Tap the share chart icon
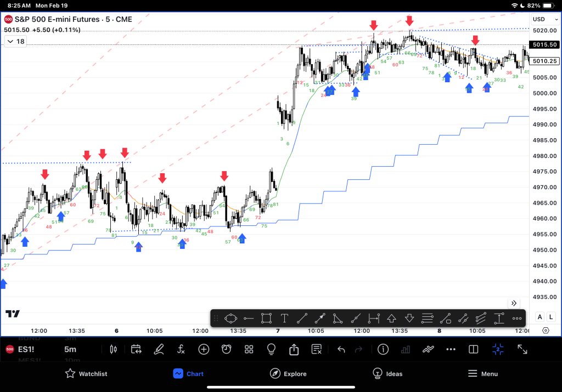The height and width of the screenshot is (392, 562). (x=294, y=349)
